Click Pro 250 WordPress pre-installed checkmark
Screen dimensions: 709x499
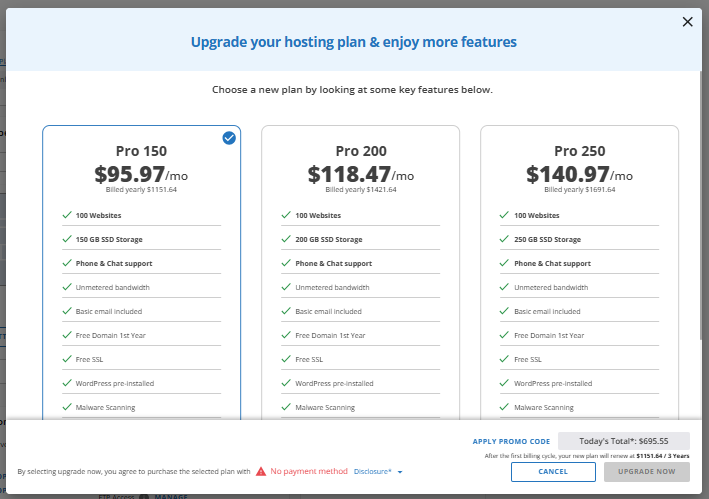point(504,383)
